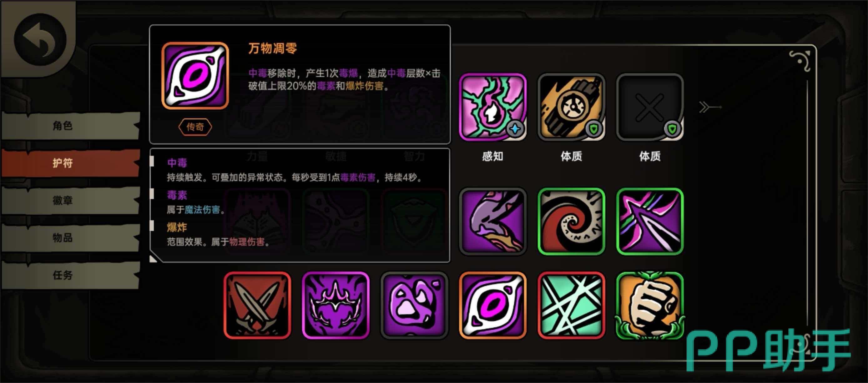Select the purple spear strike amulet
The width and height of the screenshot is (868, 383).
650,221
